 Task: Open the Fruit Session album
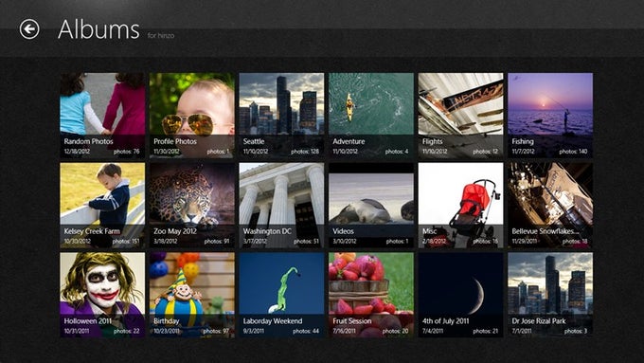[x=371, y=295]
